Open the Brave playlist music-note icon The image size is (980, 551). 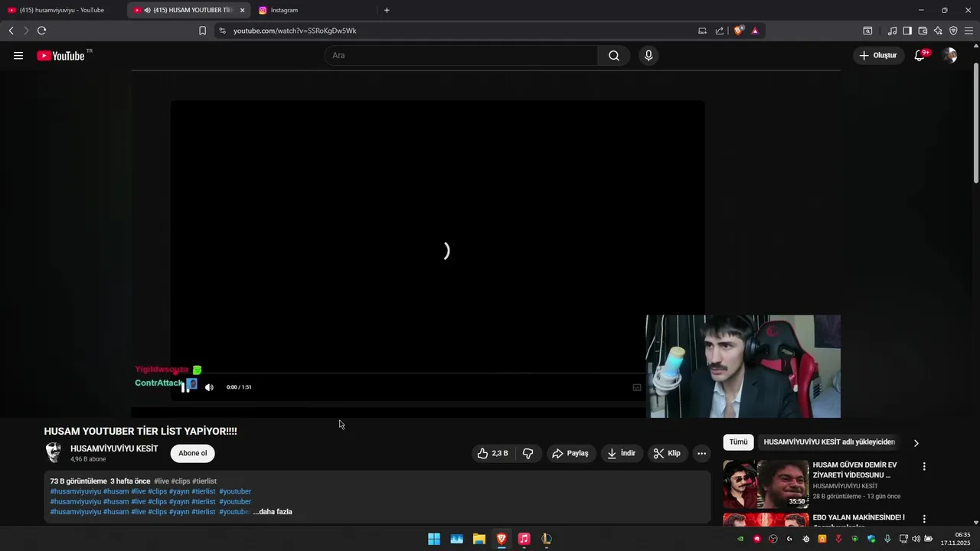tap(892, 31)
